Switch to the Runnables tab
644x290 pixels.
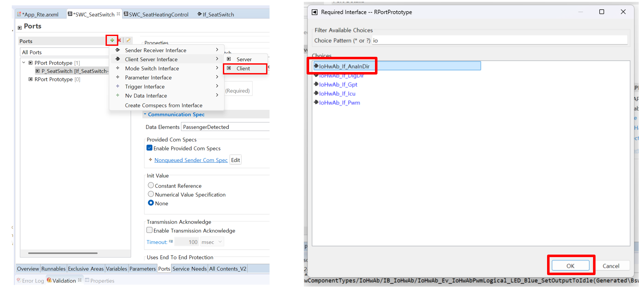(53, 269)
